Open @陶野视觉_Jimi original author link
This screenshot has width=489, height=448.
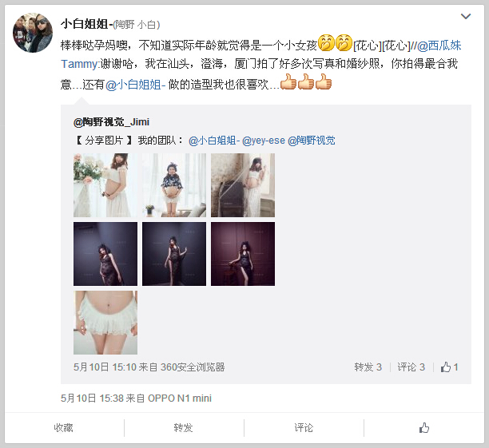coord(111,122)
